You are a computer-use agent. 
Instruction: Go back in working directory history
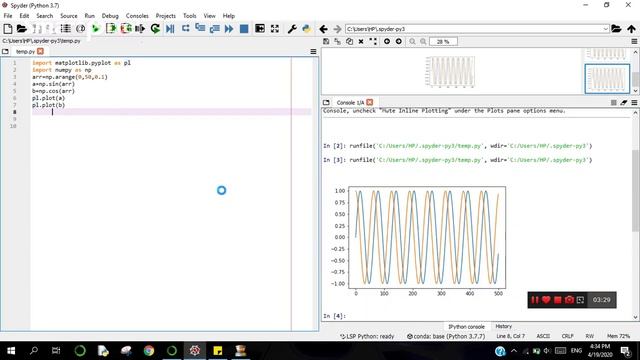(x=323, y=29)
